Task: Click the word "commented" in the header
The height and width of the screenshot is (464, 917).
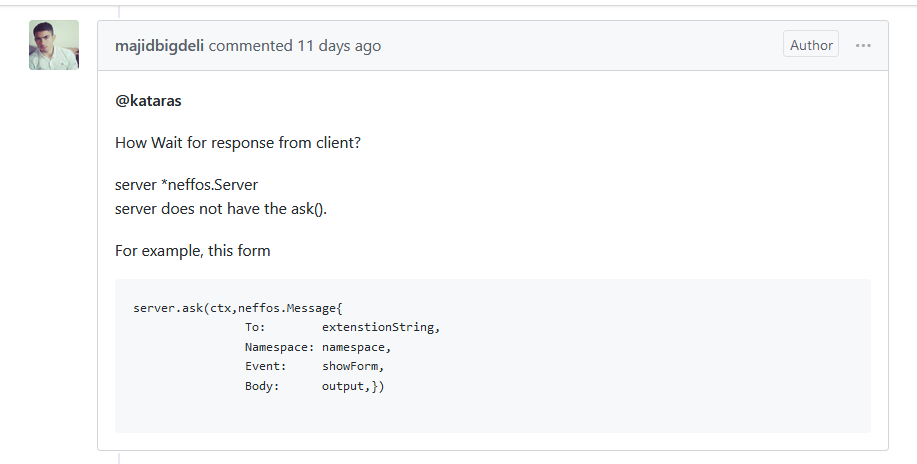Action: (x=251, y=46)
